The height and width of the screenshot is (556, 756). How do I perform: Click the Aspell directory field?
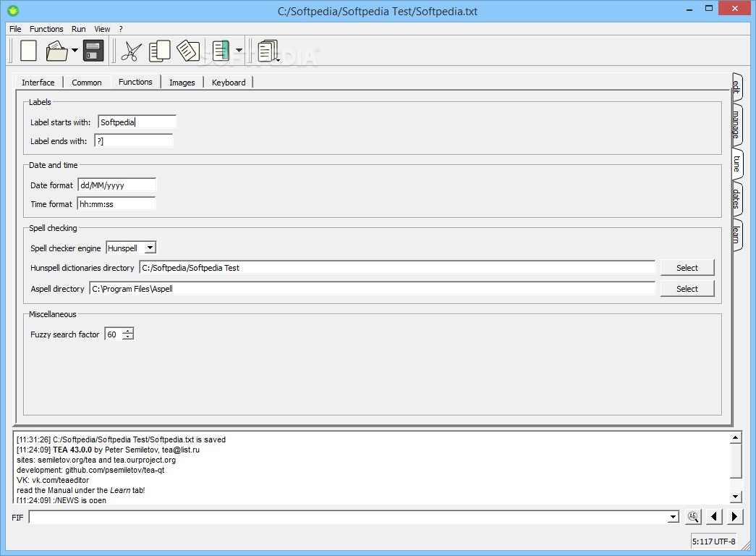coord(373,289)
